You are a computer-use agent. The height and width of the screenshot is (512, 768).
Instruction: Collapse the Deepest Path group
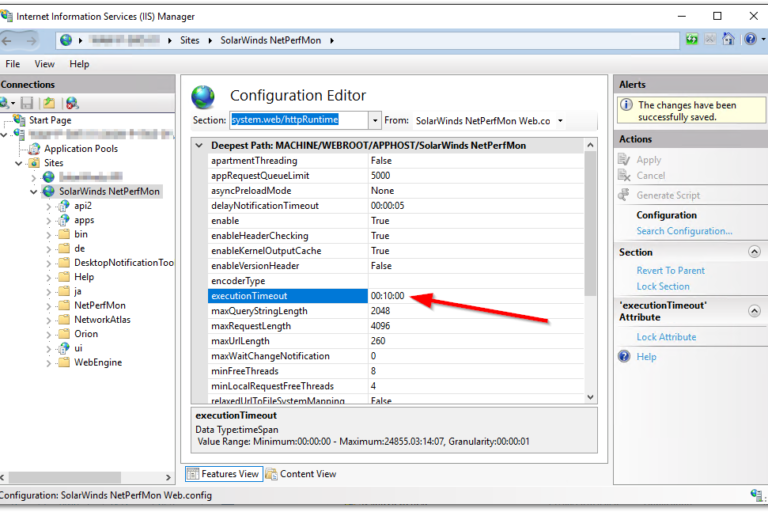(199, 146)
